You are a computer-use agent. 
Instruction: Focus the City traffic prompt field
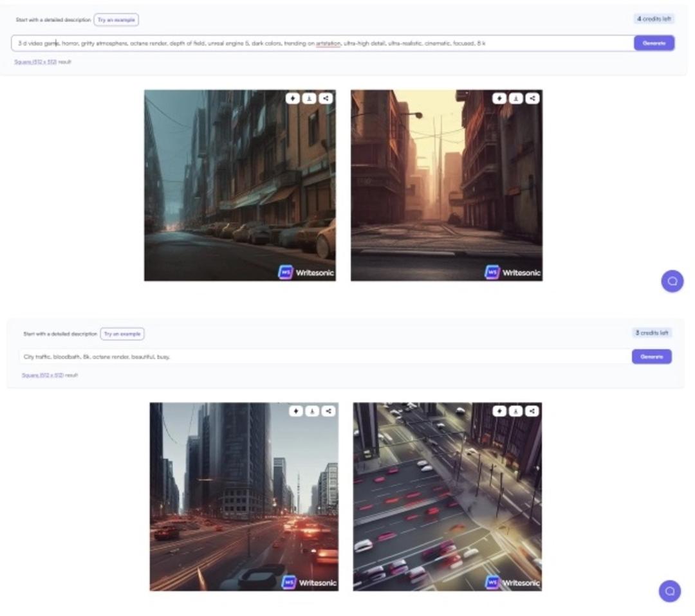point(326,356)
